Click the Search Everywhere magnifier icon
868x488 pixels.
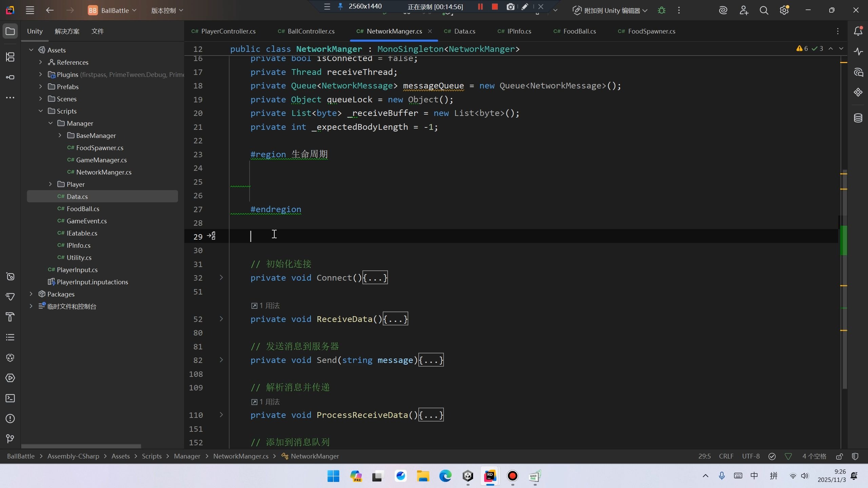click(764, 11)
